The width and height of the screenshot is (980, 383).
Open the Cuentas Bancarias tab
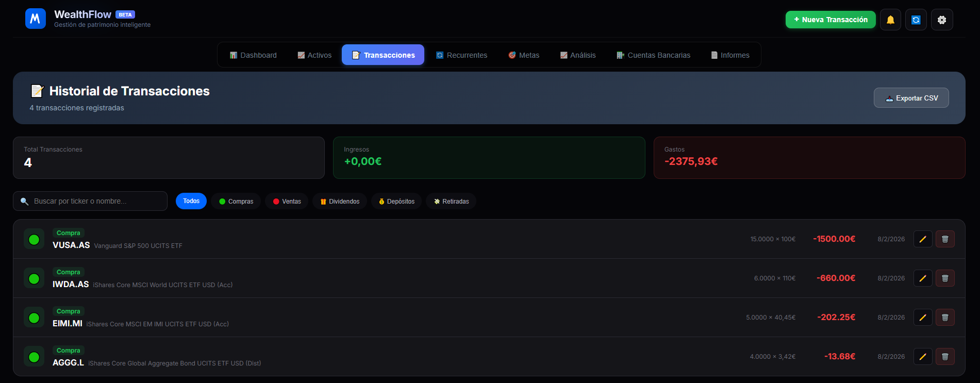(x=653, y=55)
